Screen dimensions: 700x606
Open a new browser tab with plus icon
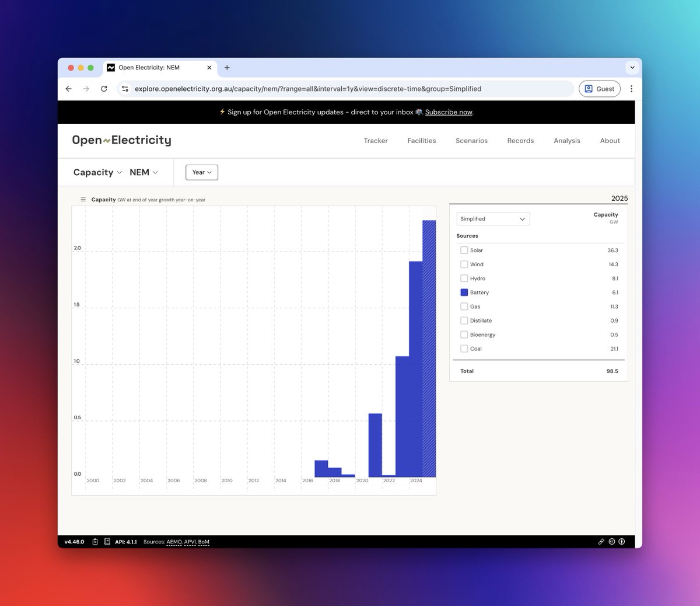pos(227,68)
